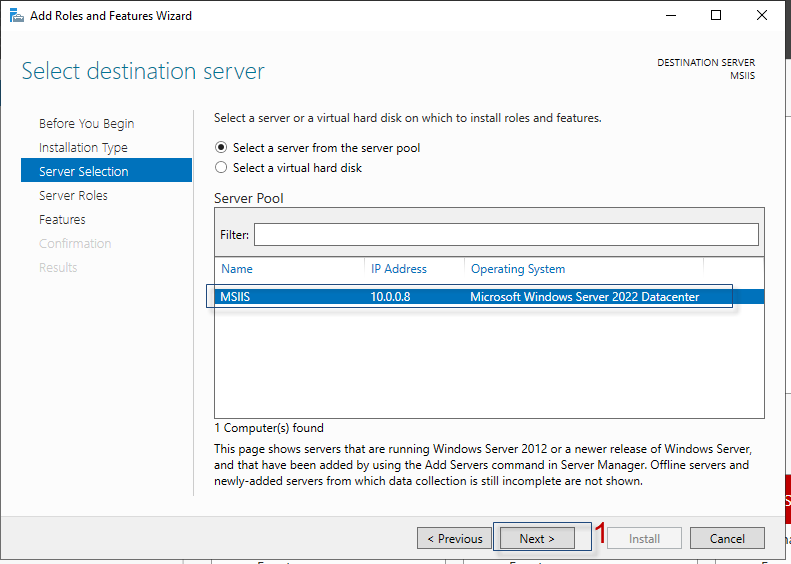Click the disabled Install button
This screenshot has width=791, height=564.
pyautogui.click(x=644, y=538)
